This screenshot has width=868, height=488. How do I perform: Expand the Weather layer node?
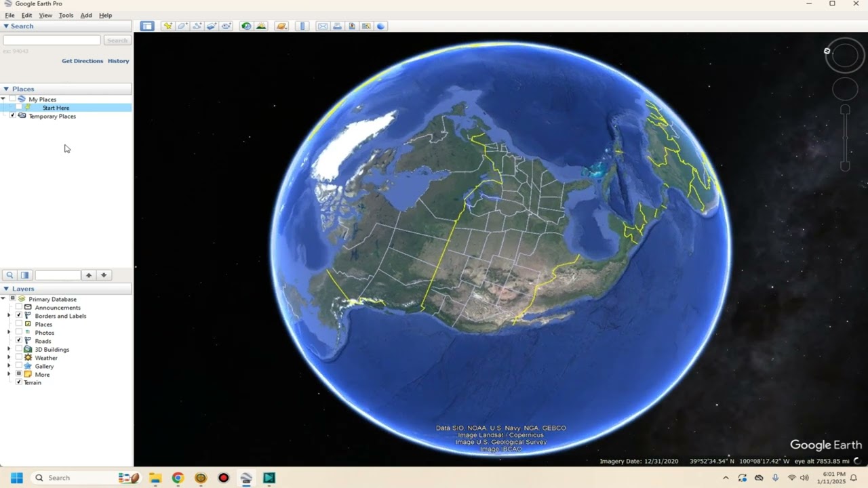pyautogui.click(x=9, y=358)
